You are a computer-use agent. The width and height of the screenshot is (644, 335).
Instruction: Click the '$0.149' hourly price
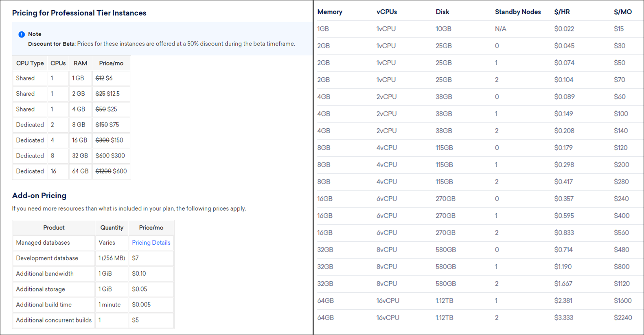[x=563, y=114]
